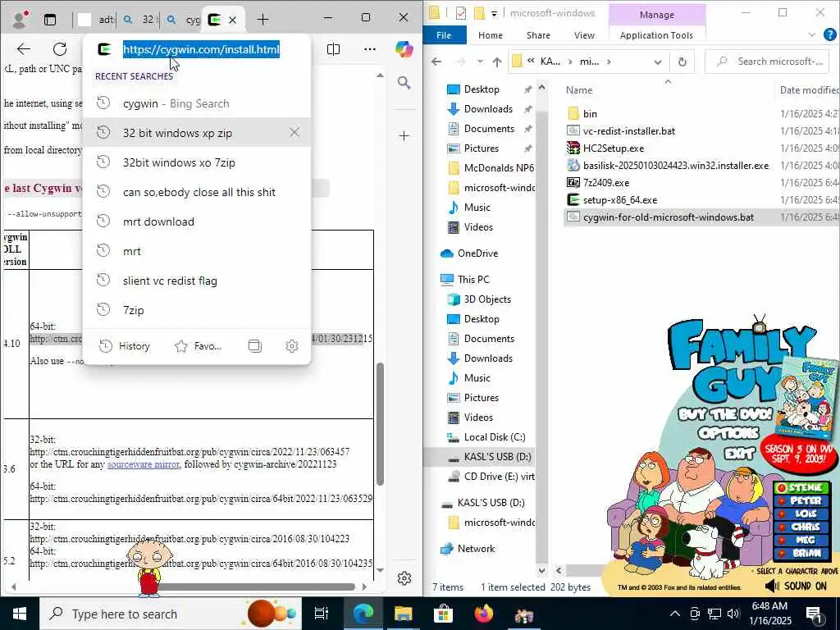This screenshot has width=840, height=630.
Task: Refresh the Edge page
Action: click(x=59, y=49)
